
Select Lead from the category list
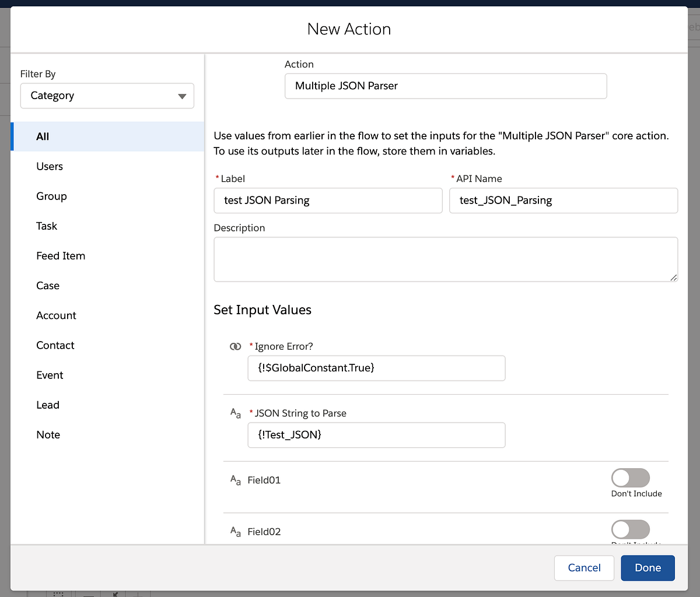[x=47, y=405]
